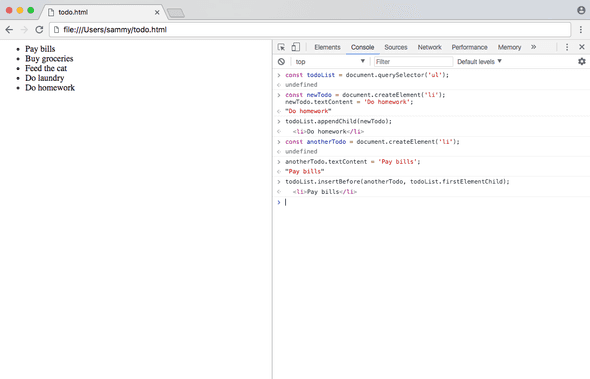
Task: Close the todo.html tab
Action: click(157, 12)
